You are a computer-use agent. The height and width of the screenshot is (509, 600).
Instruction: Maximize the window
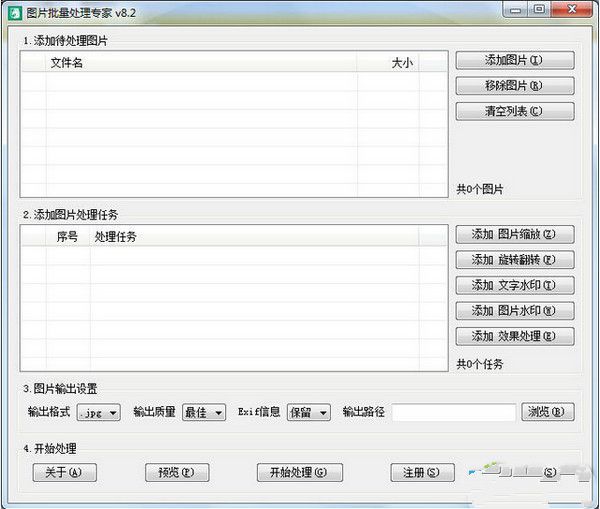(x=539, y=10)
